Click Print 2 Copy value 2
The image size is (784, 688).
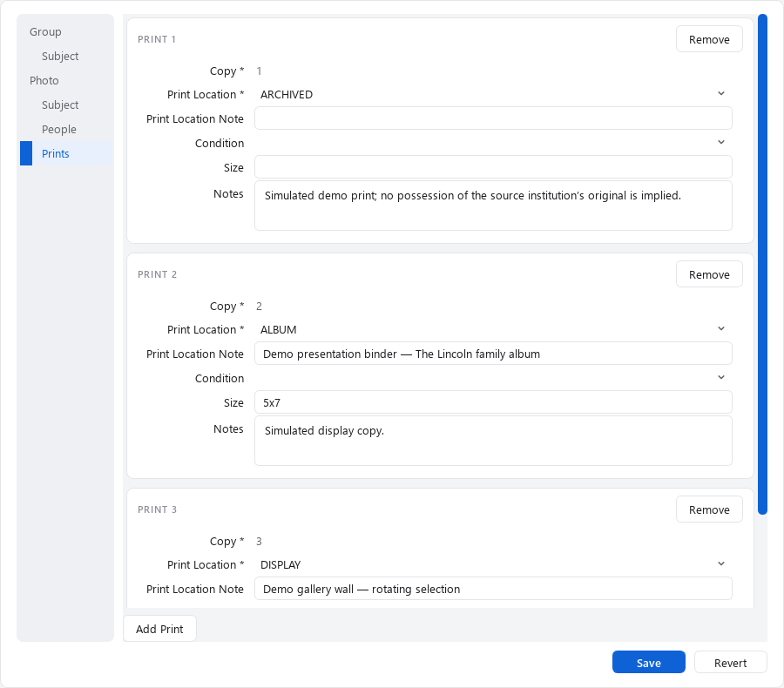pos(259,306)
